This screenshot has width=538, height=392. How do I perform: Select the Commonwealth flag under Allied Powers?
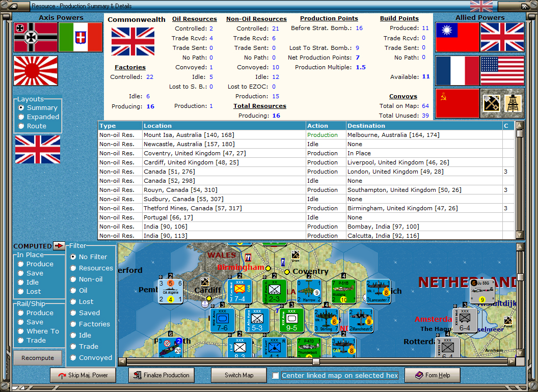pos(502,37)
